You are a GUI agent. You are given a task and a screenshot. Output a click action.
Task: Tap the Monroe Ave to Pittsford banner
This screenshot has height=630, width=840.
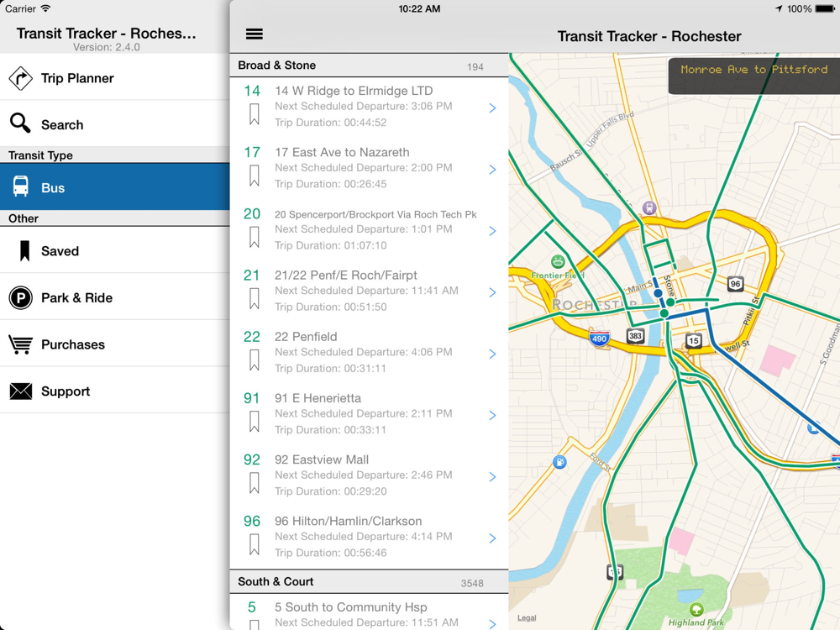753,76
